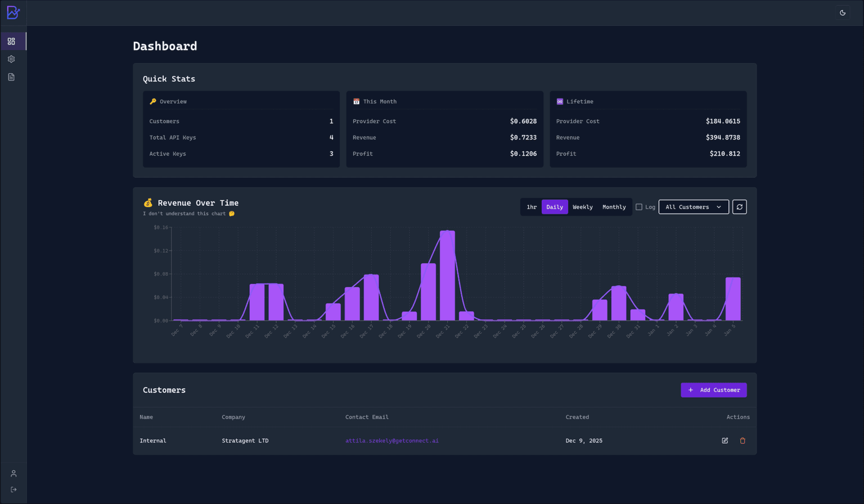
Task: Click the Quick Stats heading
Action: tap(169, 79)
